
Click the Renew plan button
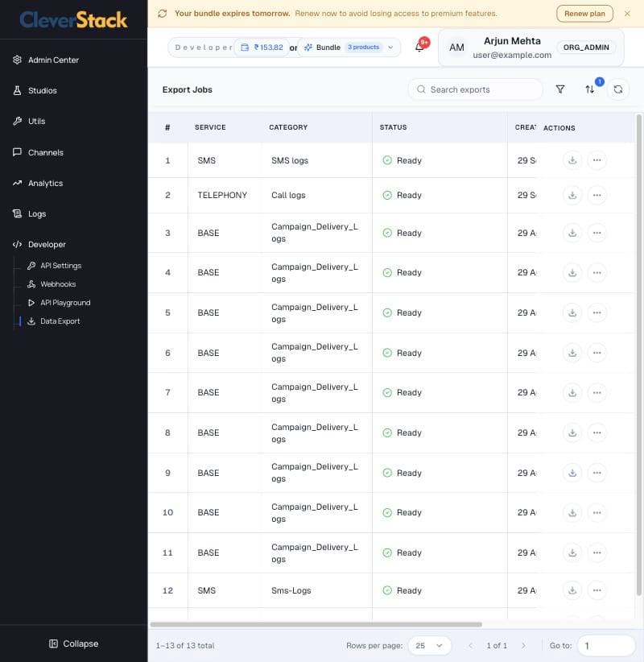[x=584, y=14]
